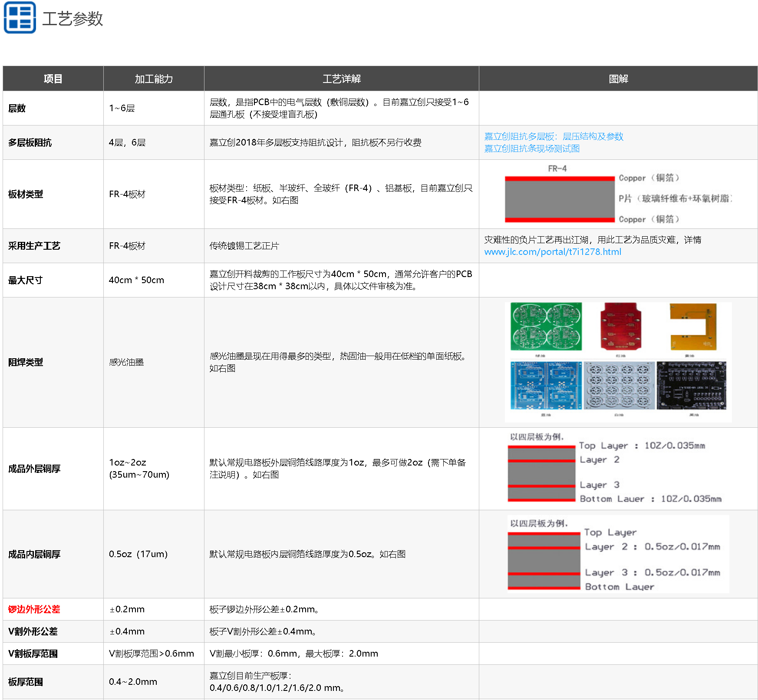Select the 板材类型 row label
This screenshot has width=758, height=700.
click(x=26, y=194)
